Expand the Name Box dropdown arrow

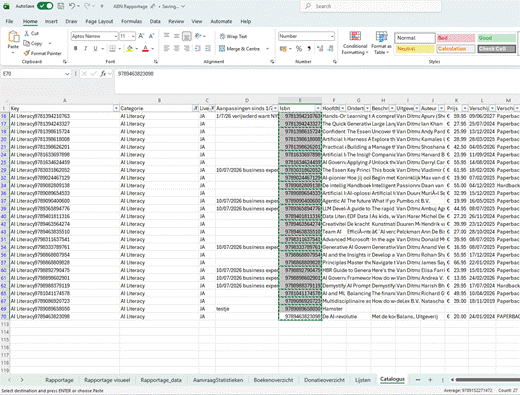click(x=67, y=74)
